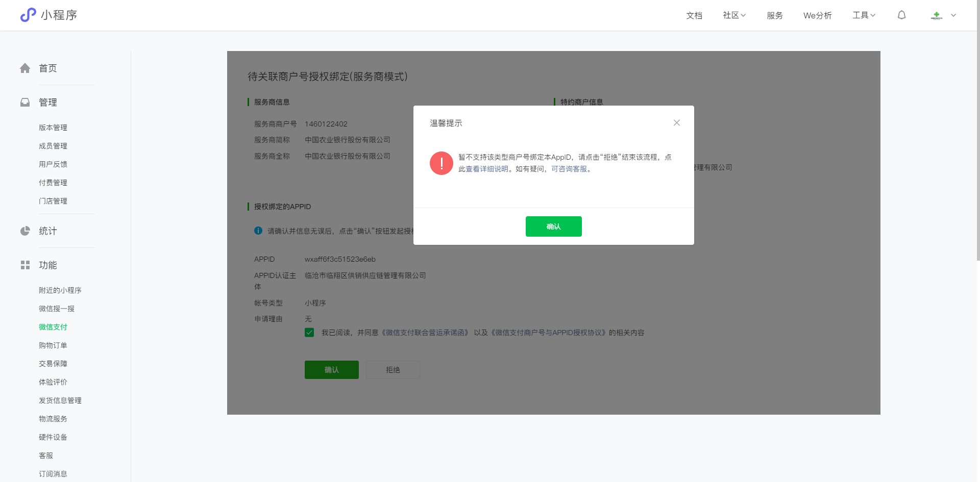Image resolution: width=980 pixels, height=482 pixels.
Task: Expand the account dropdown arrow
Action: pyautogui.click(x=953, y=15)
